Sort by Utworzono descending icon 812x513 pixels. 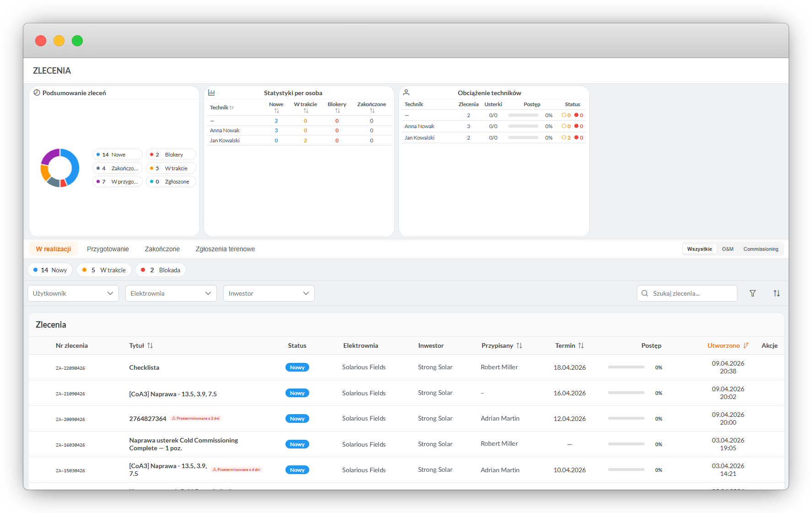click(x=746, y=346)
